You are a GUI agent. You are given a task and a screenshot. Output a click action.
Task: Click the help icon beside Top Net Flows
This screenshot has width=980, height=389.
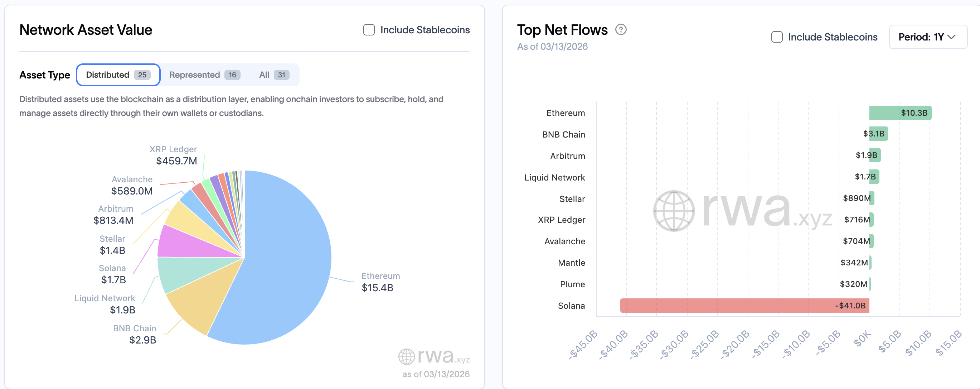[x=621, y=29]
